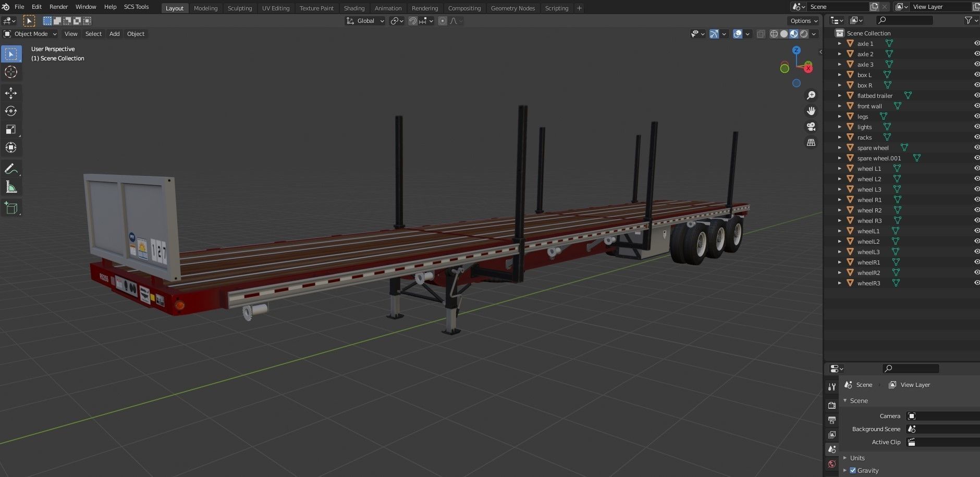Select wheelR3 in the outliner
The image size is (980, 477).
coord(868,283)
